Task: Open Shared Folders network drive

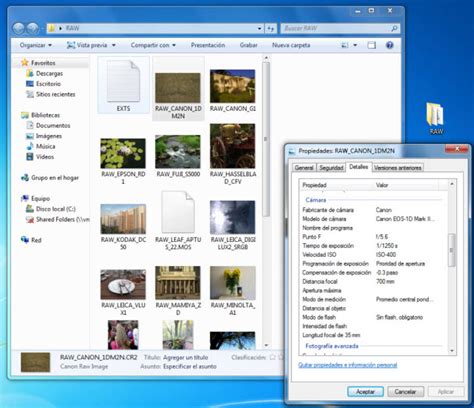Action: [x=62, y=219]
